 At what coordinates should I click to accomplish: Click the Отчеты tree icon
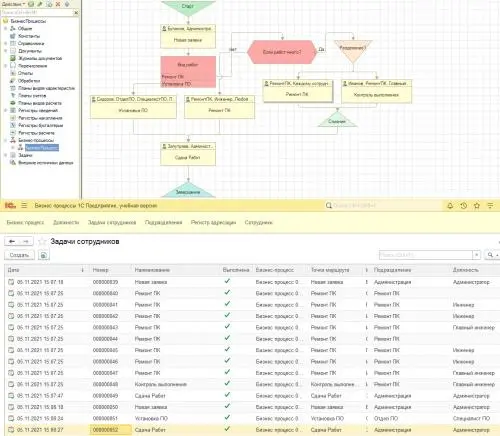coord(13,73)
